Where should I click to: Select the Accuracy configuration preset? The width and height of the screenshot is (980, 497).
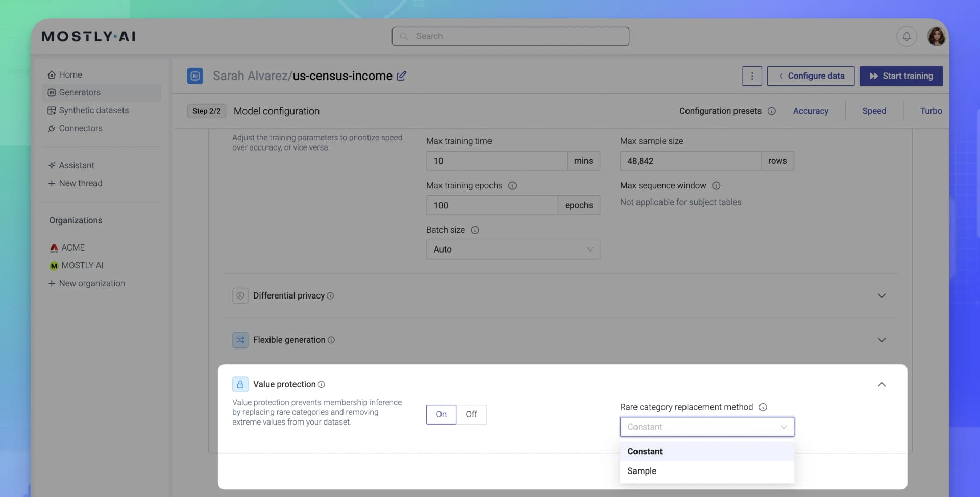click(x=811, y=111)
